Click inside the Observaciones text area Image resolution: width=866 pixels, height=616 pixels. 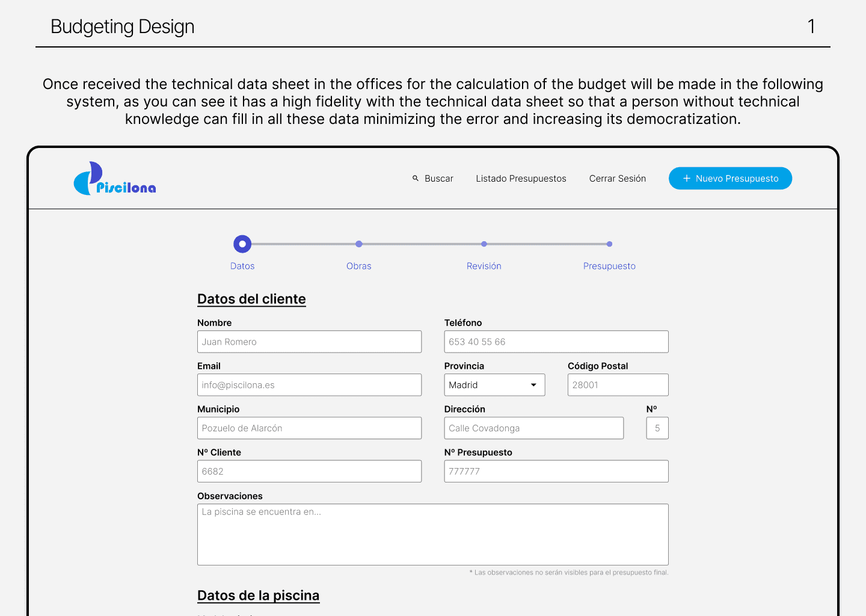click(432, 534)
